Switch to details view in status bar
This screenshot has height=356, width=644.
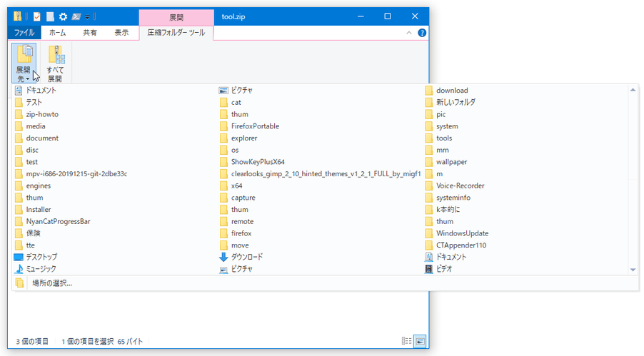coord(407,341)
